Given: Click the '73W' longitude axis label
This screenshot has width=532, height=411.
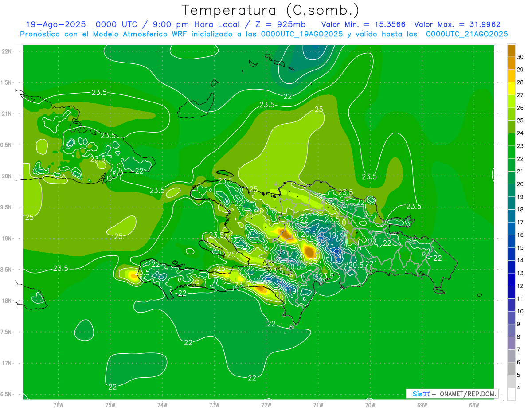Looking at the screenshot, I should pos(214,405).
